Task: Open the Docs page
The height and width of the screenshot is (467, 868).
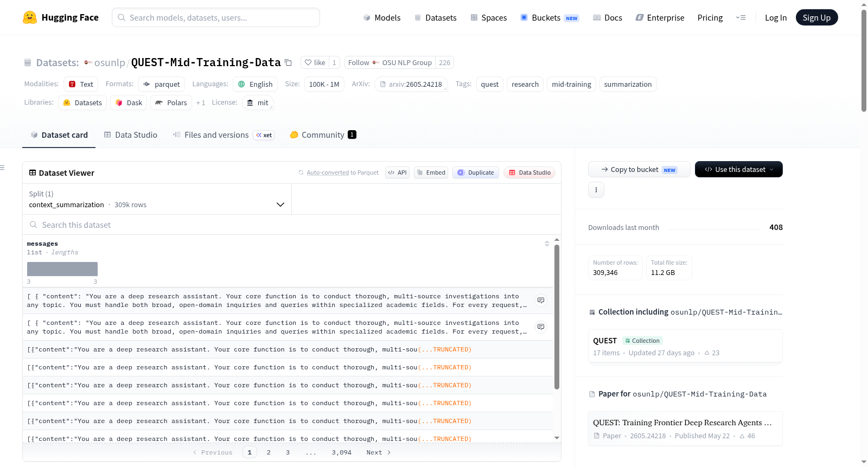Action: 608,18
